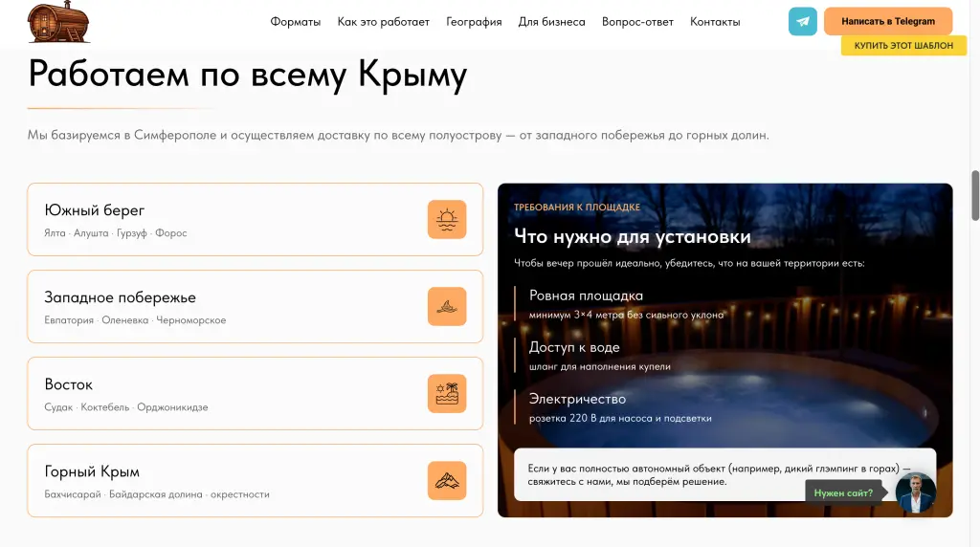Image resolution: width=980 pixels, height=547 pixels.
Task: Click the Нужен сайт? label
Action: coord(843,492)
